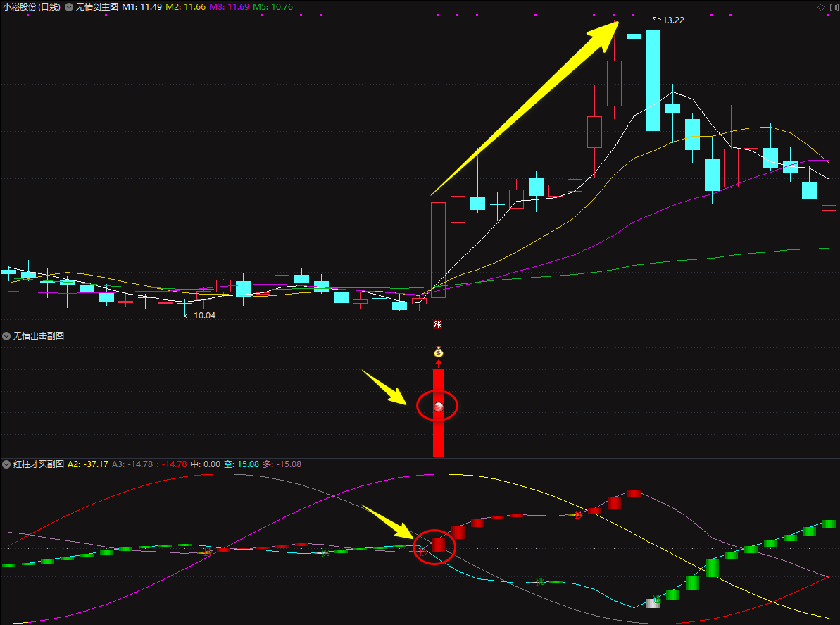Viewport: 840px width, 625px height.
Task: Select the M1: 11.49 moving average label
Action: tap(142, 7)
